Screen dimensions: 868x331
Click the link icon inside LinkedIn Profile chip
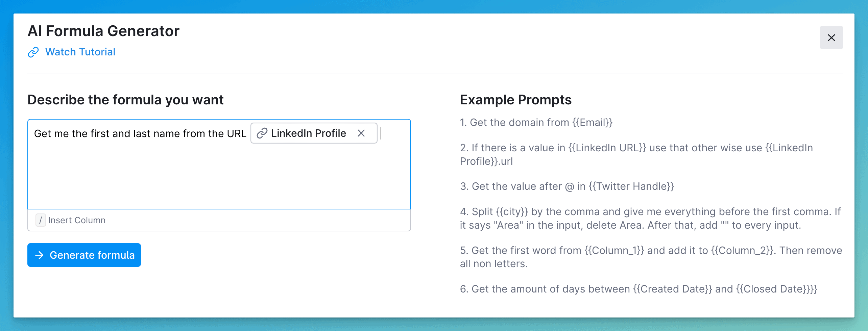(262, 133)
